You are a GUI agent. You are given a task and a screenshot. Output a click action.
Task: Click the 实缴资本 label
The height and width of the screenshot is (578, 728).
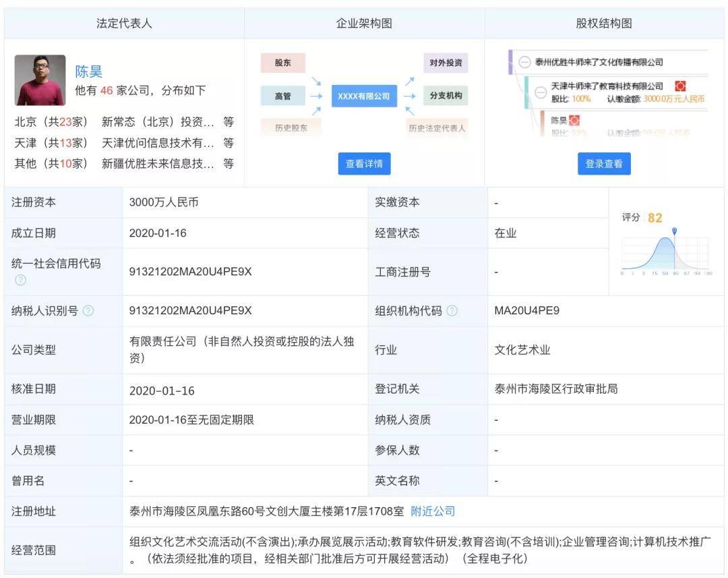coord(397,202)
